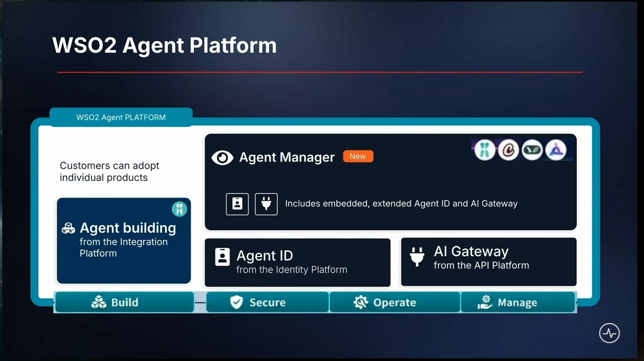Select the Manage label in the bottom bar
Viewport: 644px width, 361px height.
tap(517, 303)
